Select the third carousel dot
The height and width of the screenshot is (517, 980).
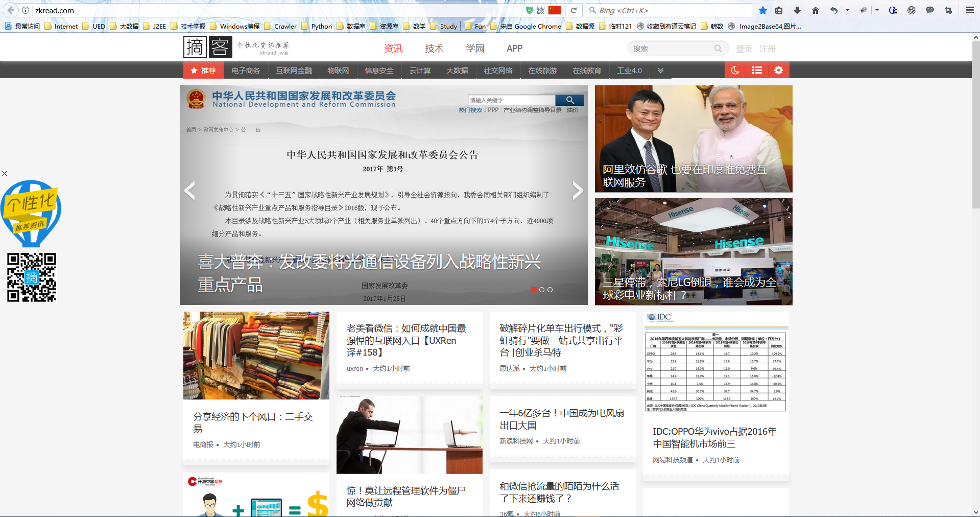550,290
